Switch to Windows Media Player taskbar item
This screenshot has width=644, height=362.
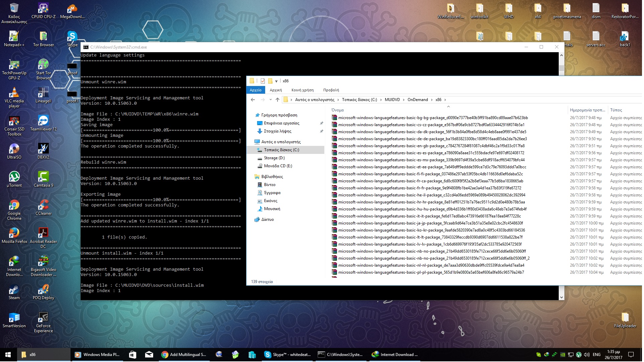click(x=98, y=356)
